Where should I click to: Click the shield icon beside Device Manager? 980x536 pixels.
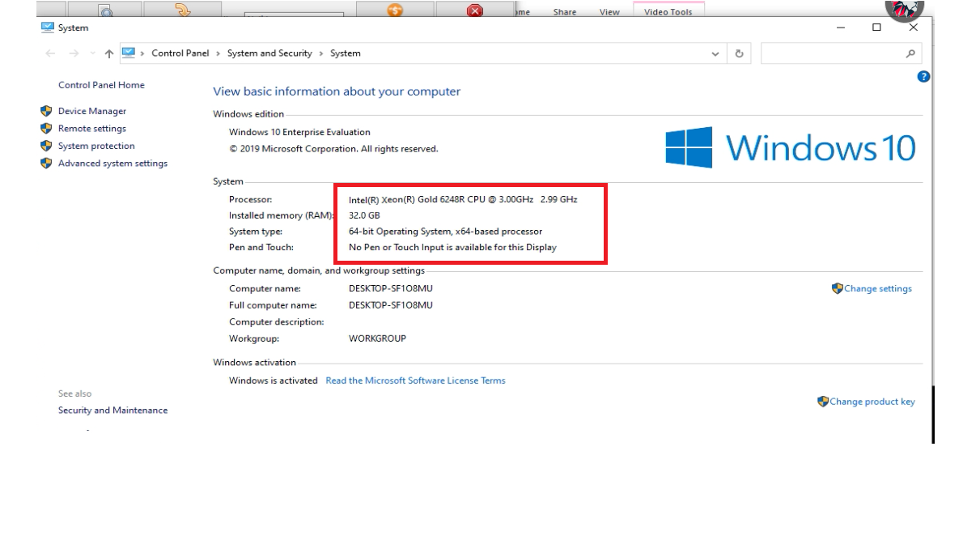(x=46, y=111)
